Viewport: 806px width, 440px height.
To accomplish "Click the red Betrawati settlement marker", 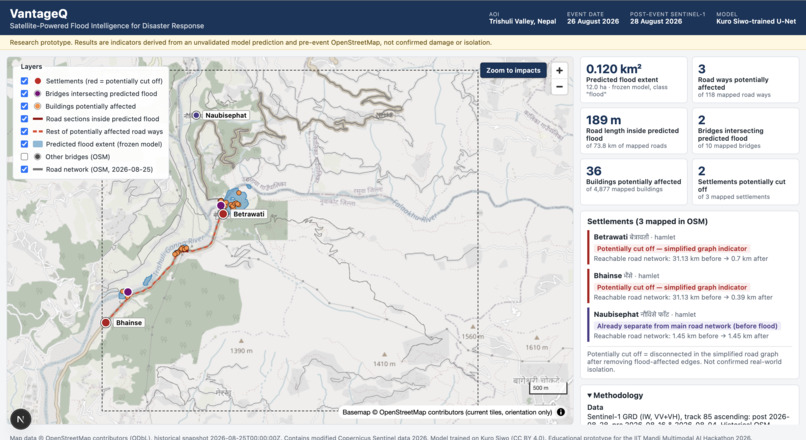I will 223,214.
